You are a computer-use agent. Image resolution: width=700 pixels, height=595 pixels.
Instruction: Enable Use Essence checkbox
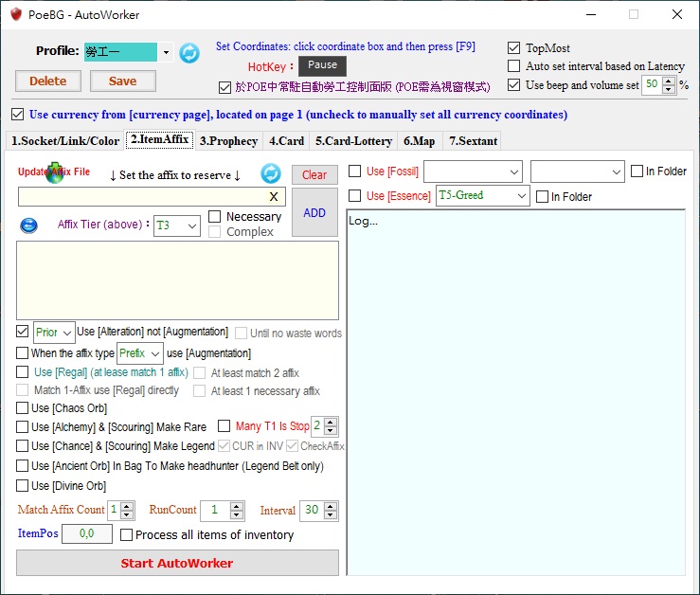point(354,196)
